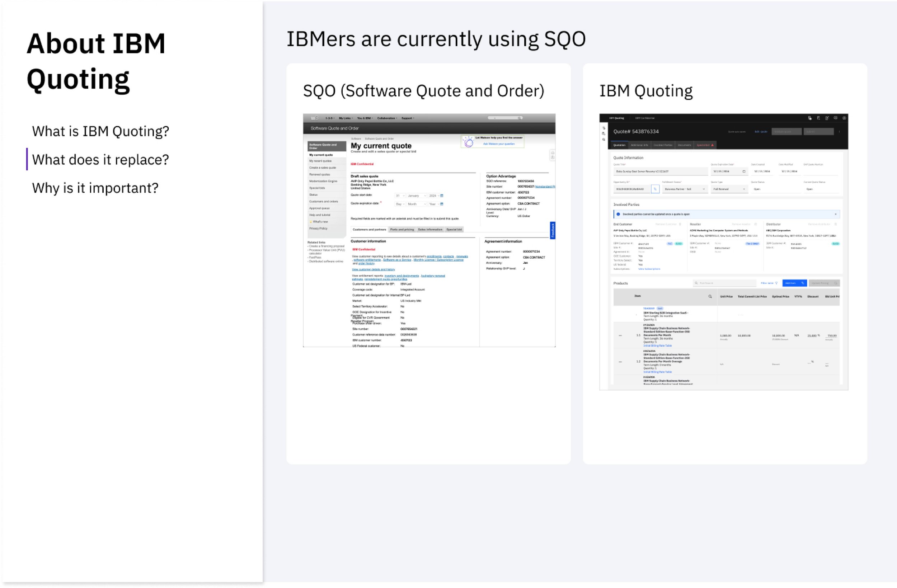Click the first left rail icon in IBM Quoting
Viewport: 897px width, 588px height.
[604, 128]
